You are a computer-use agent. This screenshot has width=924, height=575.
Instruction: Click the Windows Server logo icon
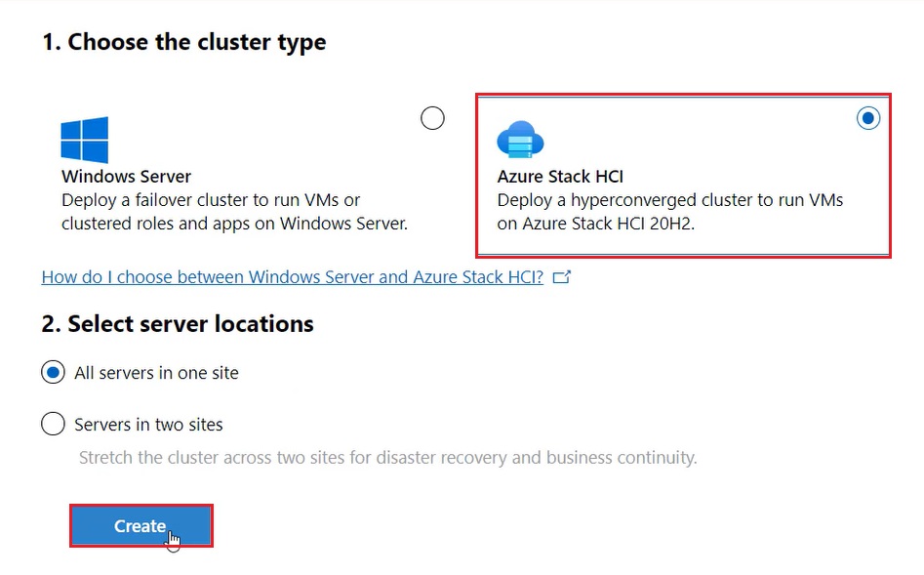pos(86,140)
